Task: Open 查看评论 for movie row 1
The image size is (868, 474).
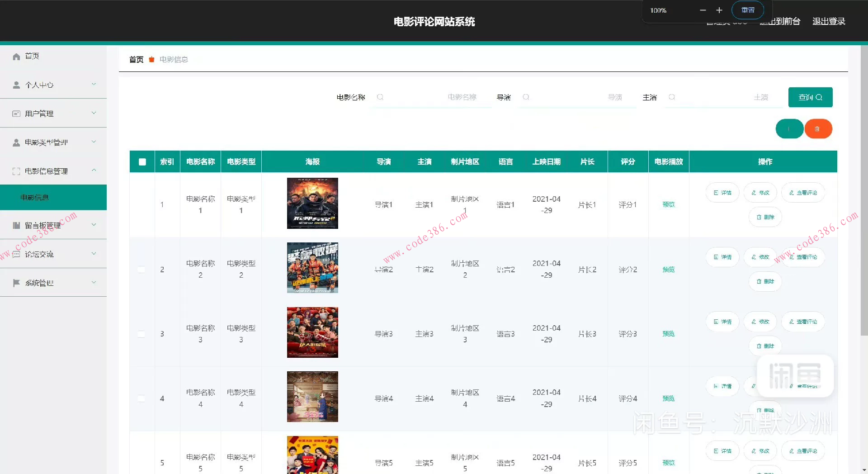Action: click(x=803, y=193)
